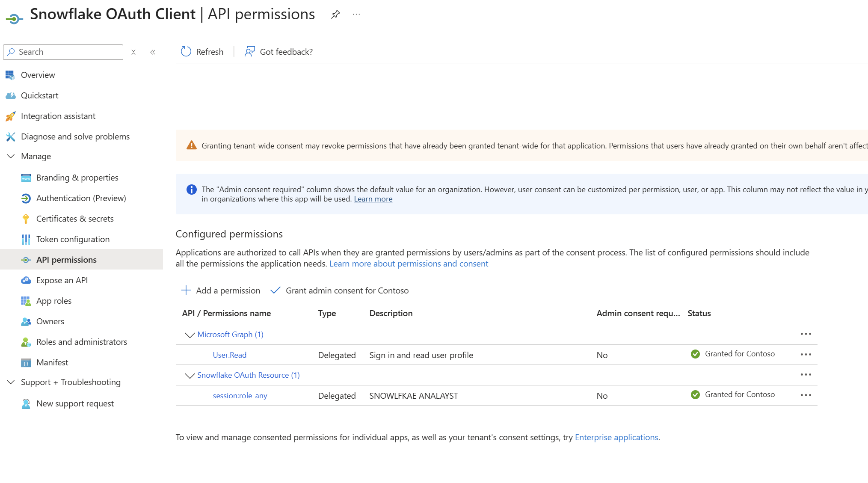Click the API permissions sidebar icon
This screenshot has height=483, width=868.
(26, 260)
